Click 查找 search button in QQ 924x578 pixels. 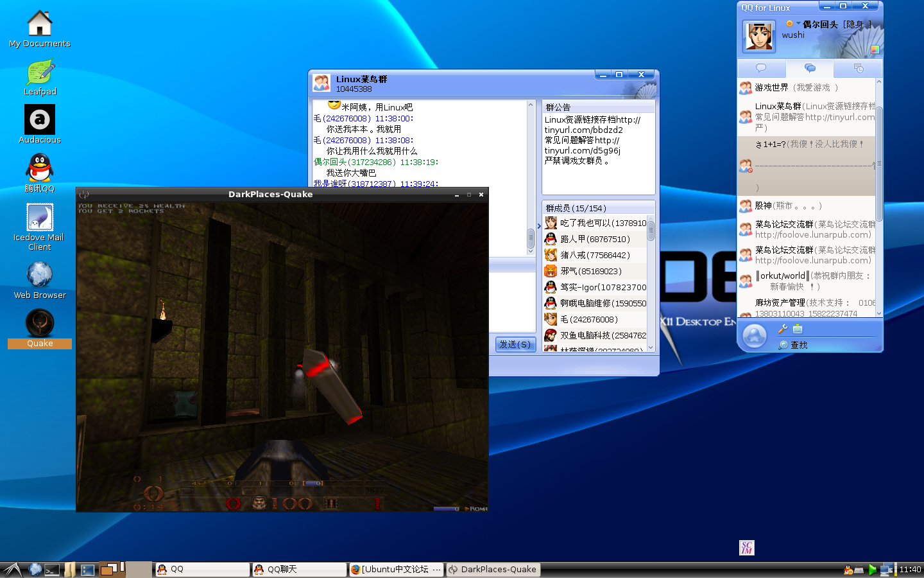[792, 345]
